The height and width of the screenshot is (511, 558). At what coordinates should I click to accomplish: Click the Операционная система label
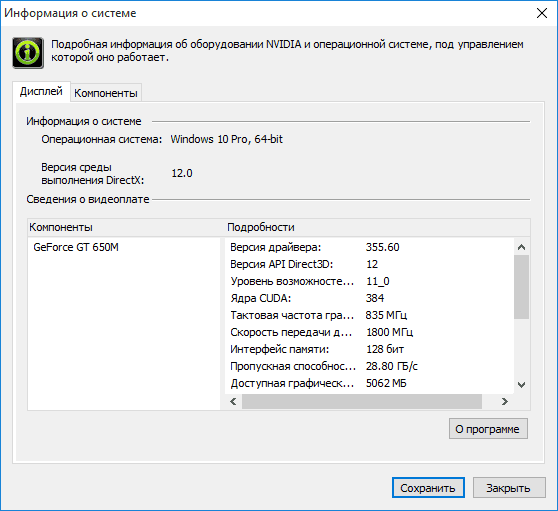pyautogui.click(x=101, y=139)
